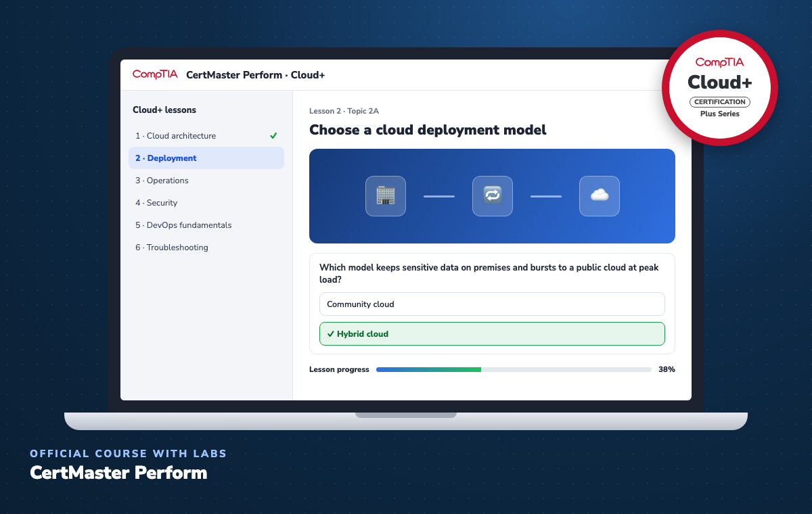
Task: Click the CertMaster Perform · Cloud+ title
Action: point(256,75)
